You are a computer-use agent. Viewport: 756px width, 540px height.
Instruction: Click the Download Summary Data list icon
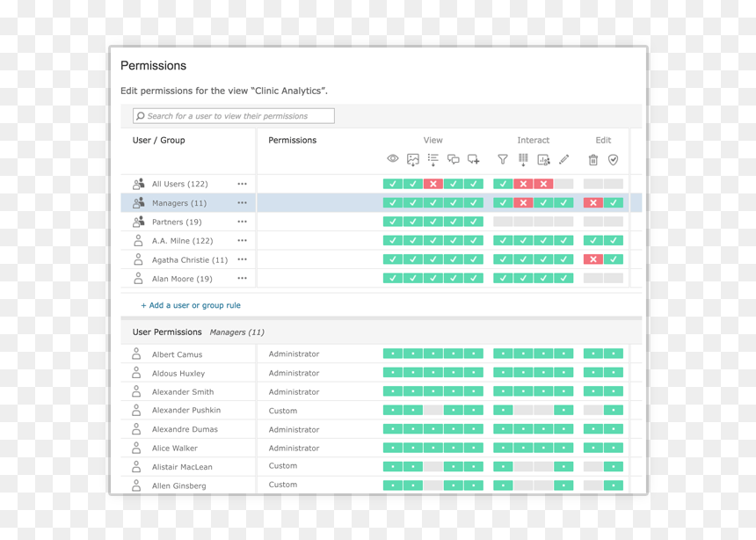[433, 160]
